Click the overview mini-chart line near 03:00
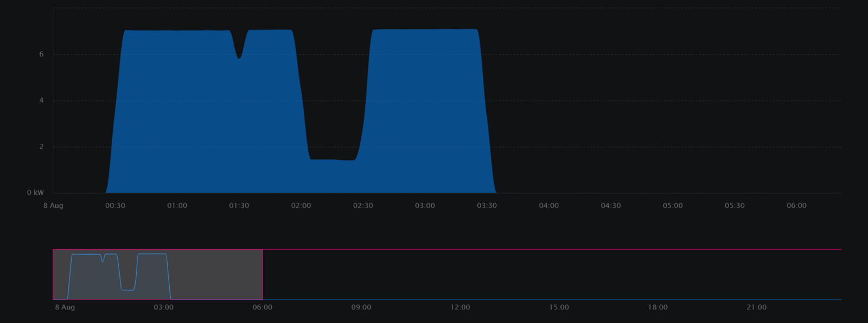868x323 pixels. tap(152, 254)
